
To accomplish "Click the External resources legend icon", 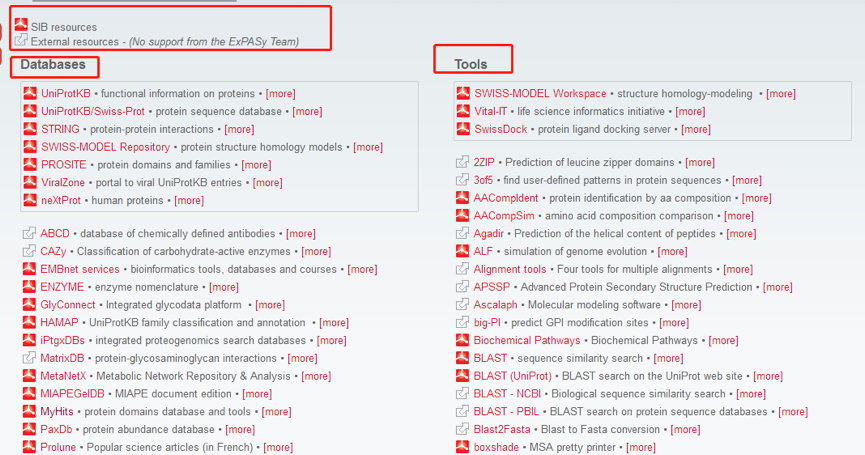I will click(x=21, y=40).
